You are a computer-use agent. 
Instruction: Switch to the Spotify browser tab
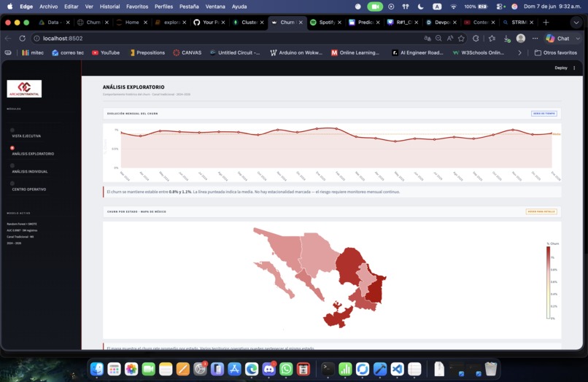325,23
